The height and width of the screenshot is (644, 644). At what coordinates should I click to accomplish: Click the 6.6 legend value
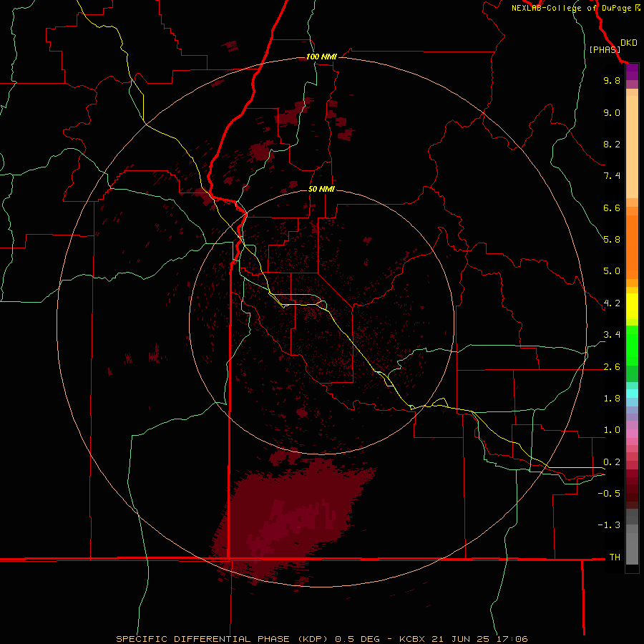612,208
